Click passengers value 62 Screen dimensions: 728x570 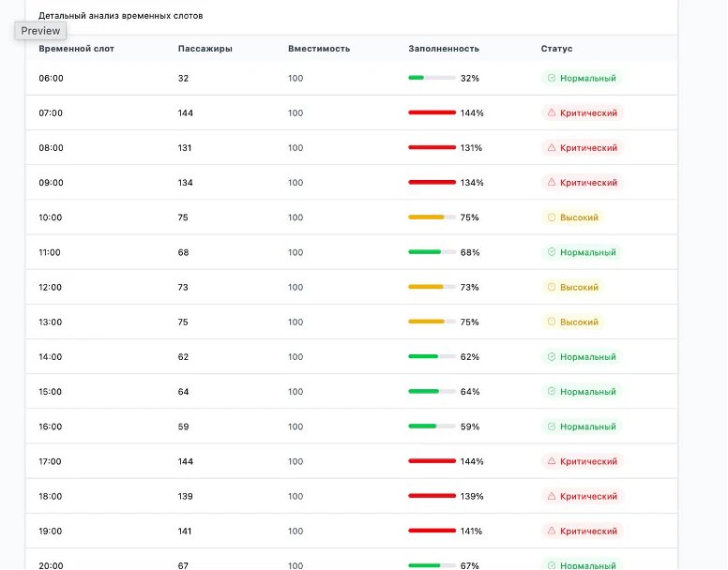[x=183, y=356]
